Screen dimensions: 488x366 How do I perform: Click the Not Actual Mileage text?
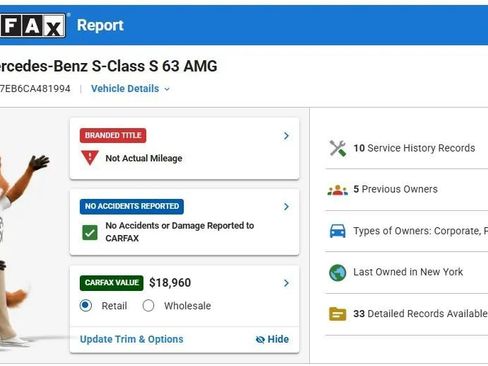coord(144,158)
